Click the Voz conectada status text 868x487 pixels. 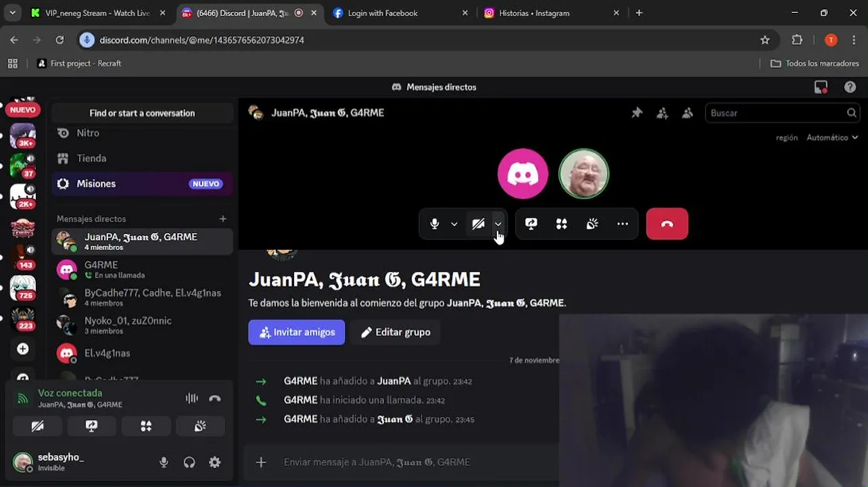coord(70,393)
